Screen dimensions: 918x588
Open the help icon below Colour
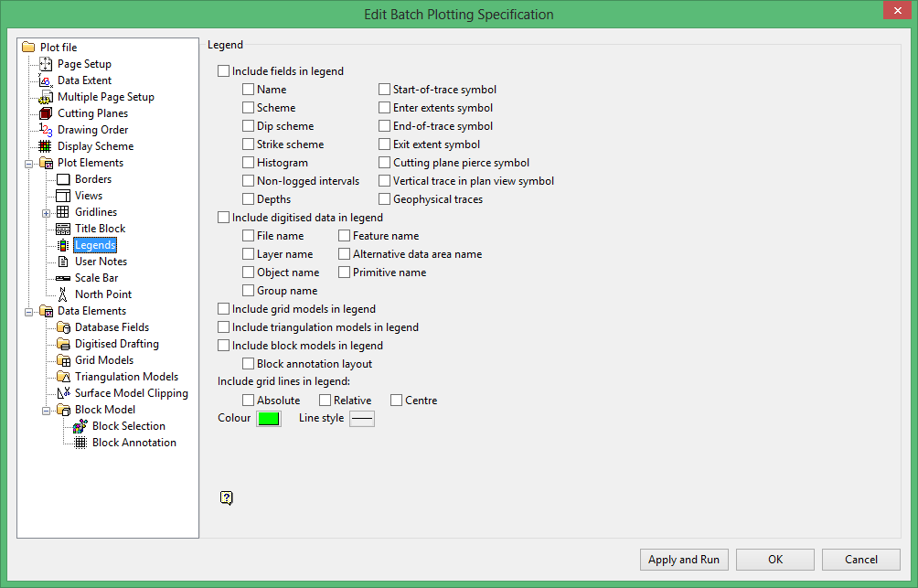[227, 497]
